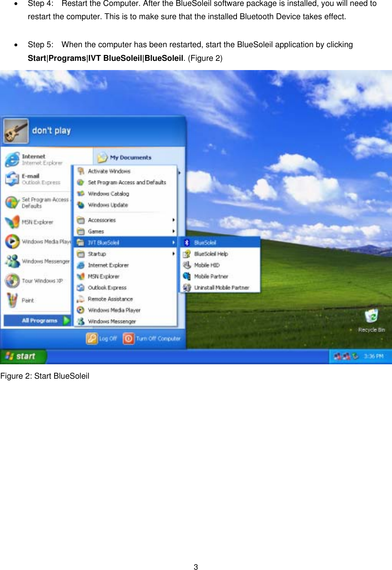Open BlueSoleil Help
392x570 pixels.
pos(210,254)
